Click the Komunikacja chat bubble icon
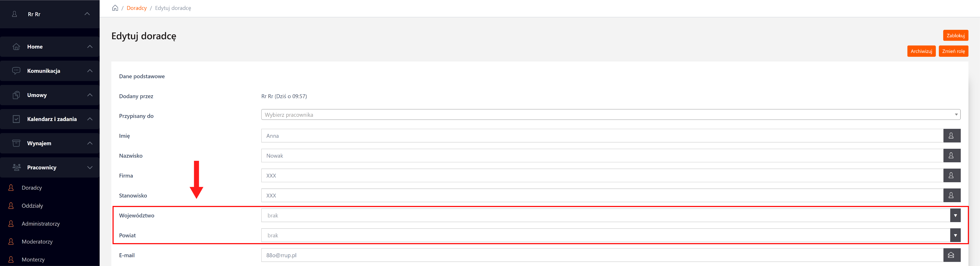 (x=16, y=71)
